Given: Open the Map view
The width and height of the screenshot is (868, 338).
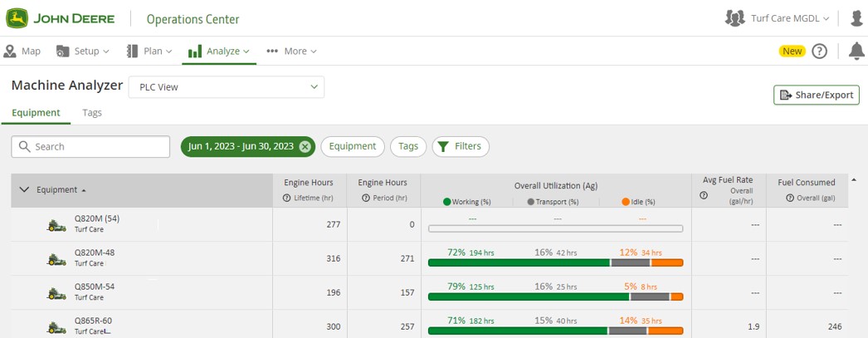Looking at the screenshot, I should coord(22,51).
